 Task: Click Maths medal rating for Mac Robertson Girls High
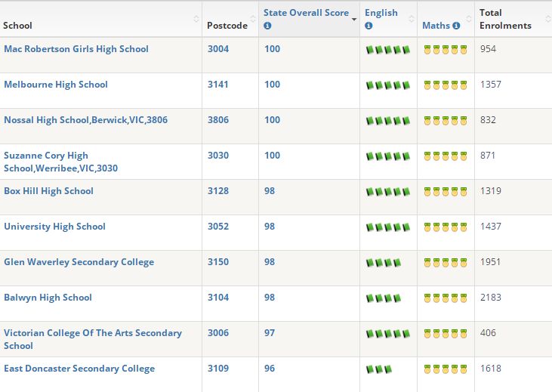(446, 50)
